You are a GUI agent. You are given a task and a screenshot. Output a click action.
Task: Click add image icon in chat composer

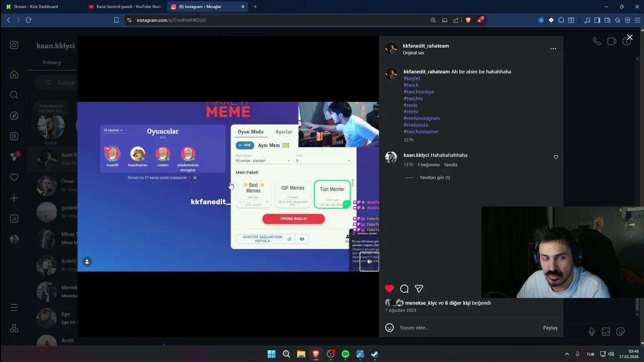606,331
